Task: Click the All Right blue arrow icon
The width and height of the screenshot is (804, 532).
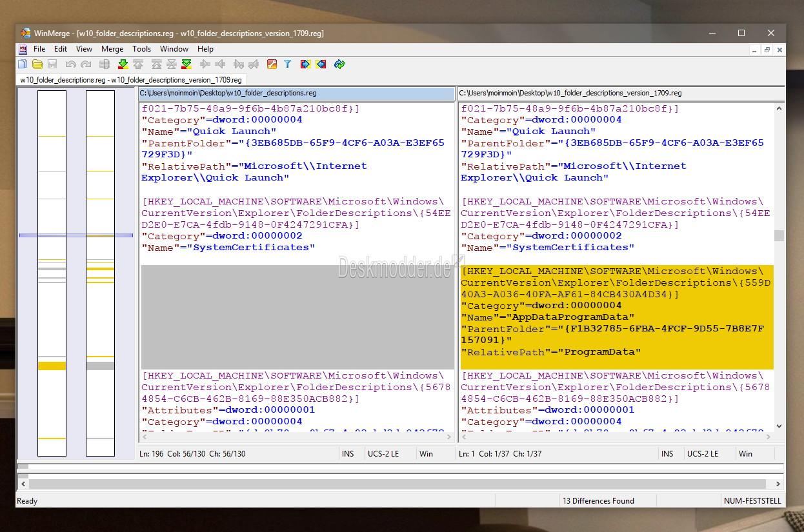Action: click(306, 64)
